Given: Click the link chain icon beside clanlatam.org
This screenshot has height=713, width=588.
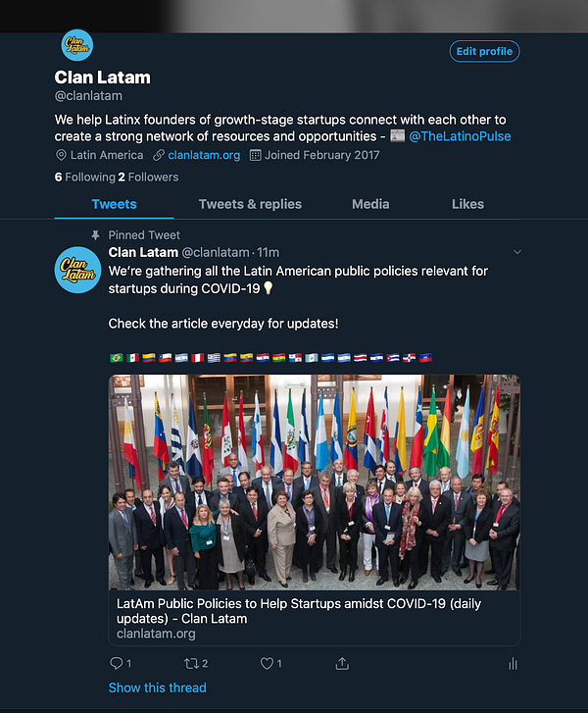Looking at the screenshot, I should (x=159, y=155).
